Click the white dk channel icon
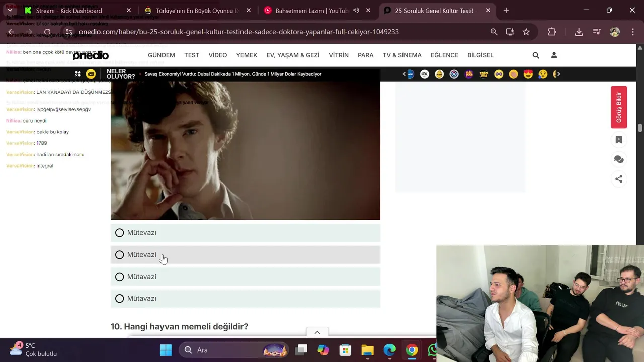This screenshot has height=362, width=644. 425,74
